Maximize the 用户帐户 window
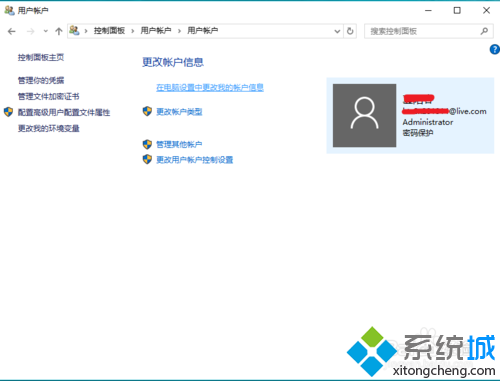Viewport: 500px width, 381px height. pos(457,11)
